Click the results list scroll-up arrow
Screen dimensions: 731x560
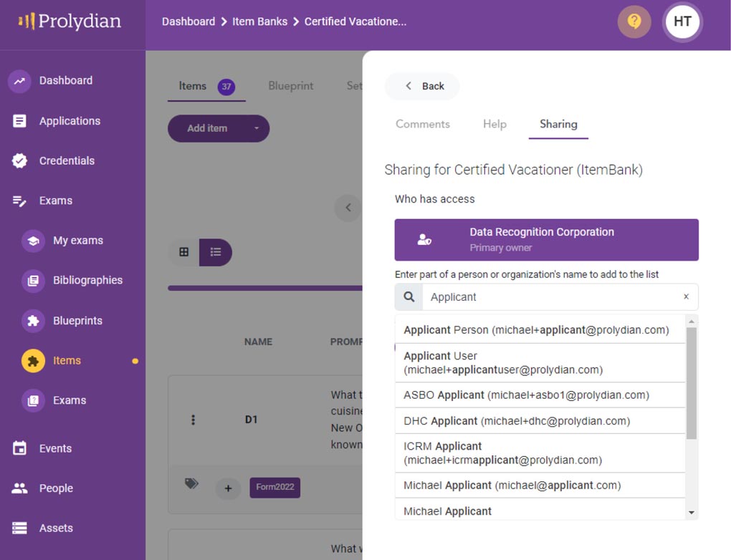[x=692, y=322]
